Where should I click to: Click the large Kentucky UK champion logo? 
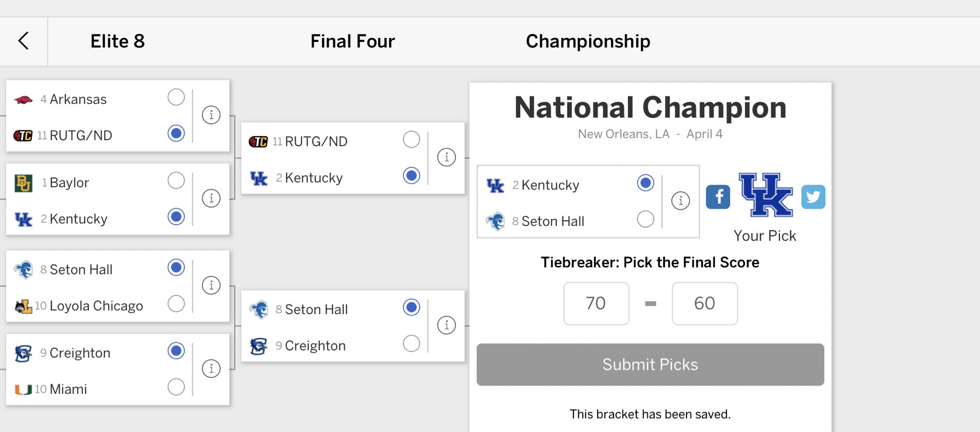pyautogui.click(x=766, y=195)
